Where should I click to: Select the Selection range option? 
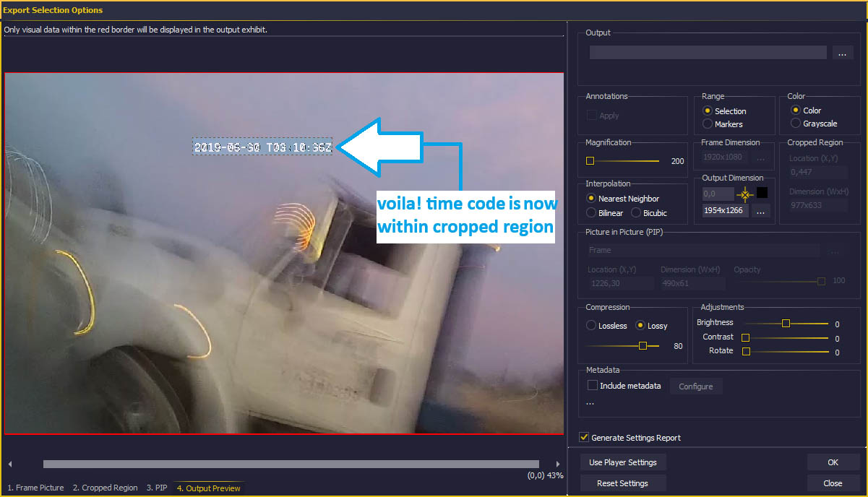tap(724, 111)
